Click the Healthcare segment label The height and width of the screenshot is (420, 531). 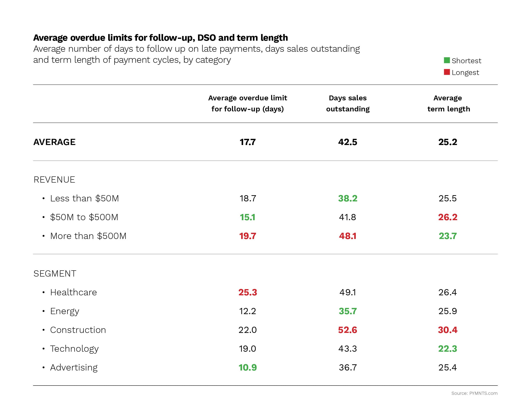pyautogui.click(x=73, y=292)
